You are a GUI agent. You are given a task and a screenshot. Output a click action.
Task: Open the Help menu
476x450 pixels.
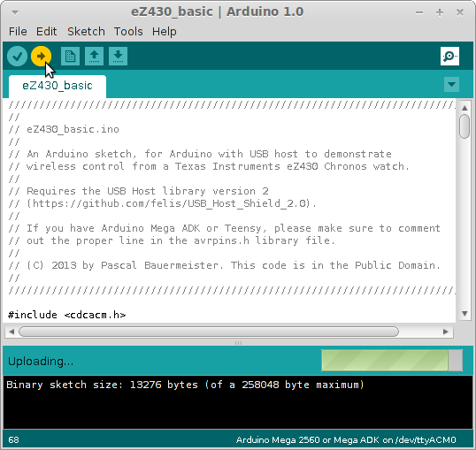tap(165, 32)
